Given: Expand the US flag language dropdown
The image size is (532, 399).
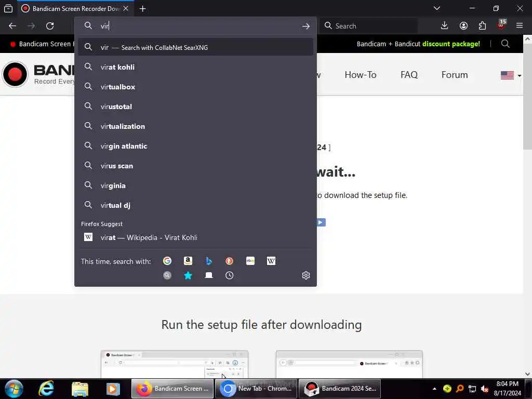Looking at the screenshot, I should [511, 75].
